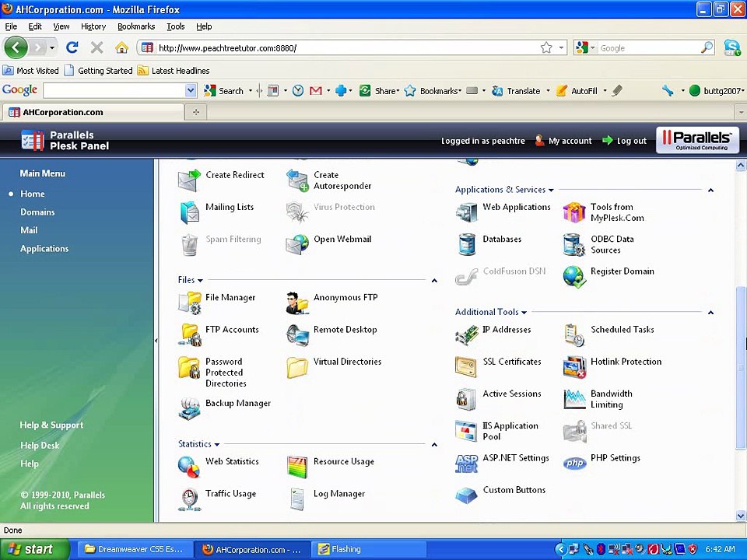Viewport: 747px width, 560px height.
Task: Open the Custom Buttons icon
Action: coord(466,495)
